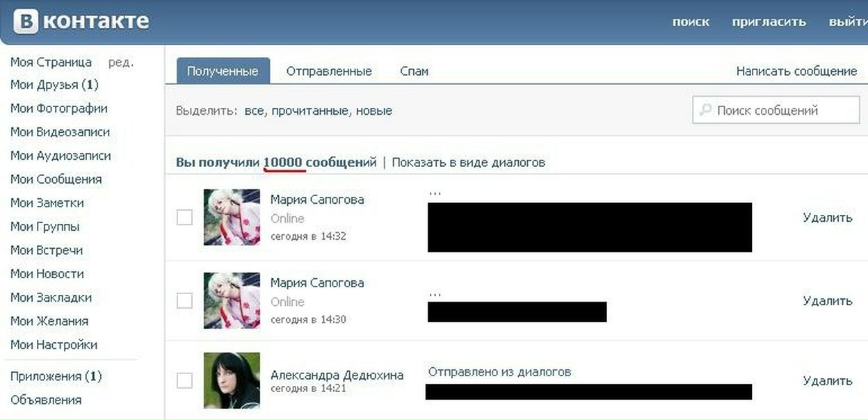
Task: Switch to the Спам tab
Action: pos(415,71)
